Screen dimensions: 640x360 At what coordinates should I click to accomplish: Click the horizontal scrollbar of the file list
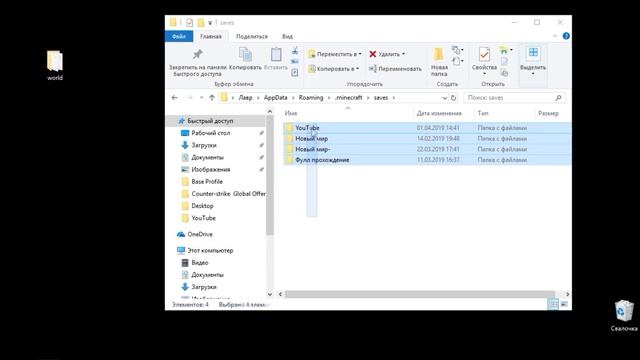click(x=420, y=294)
